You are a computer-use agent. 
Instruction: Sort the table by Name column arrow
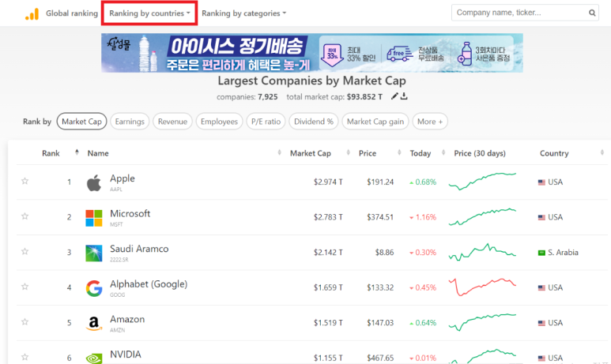tap(279, 152)
